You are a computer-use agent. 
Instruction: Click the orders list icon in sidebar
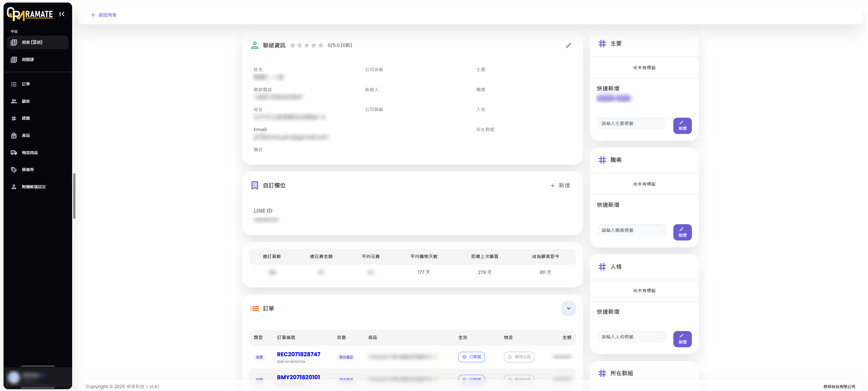coord(14,84)
